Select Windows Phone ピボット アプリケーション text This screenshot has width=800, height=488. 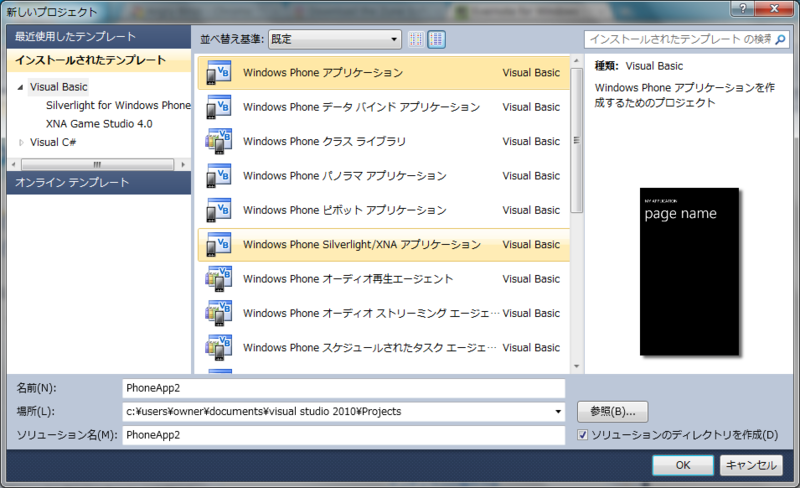[x=344, y=210]
